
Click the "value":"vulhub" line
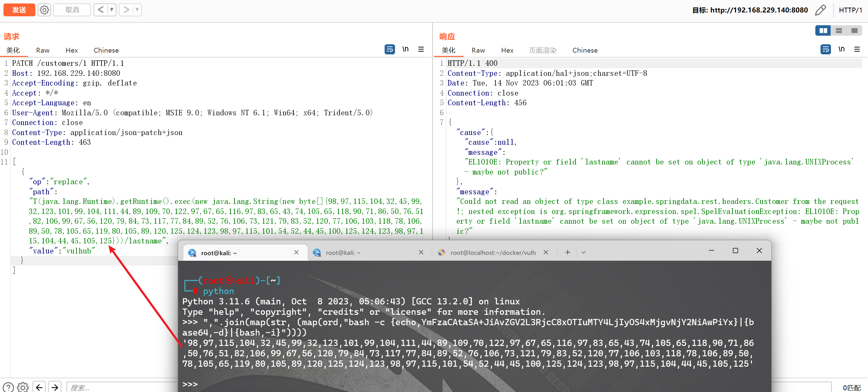pos(62,251)
